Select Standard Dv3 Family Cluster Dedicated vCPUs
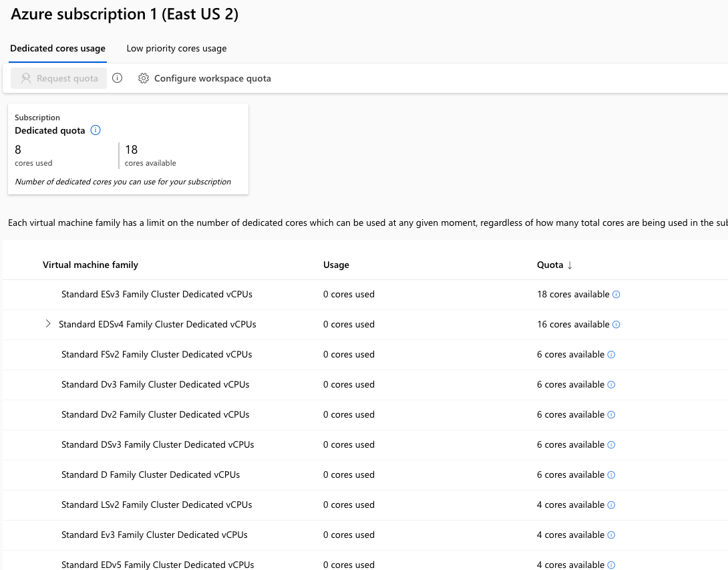This screenshot has height=570, width=728. [x=155, y=384]
